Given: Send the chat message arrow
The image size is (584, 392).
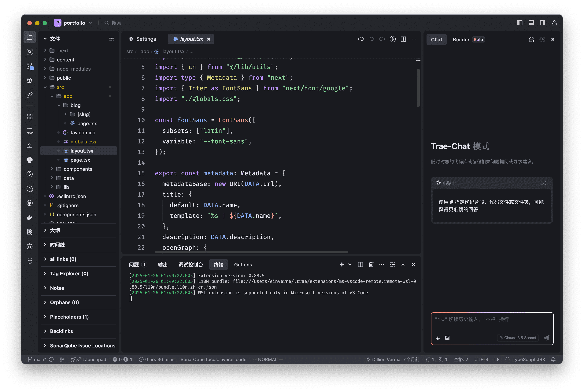Looking at the screenshot, I should (546, 338).
